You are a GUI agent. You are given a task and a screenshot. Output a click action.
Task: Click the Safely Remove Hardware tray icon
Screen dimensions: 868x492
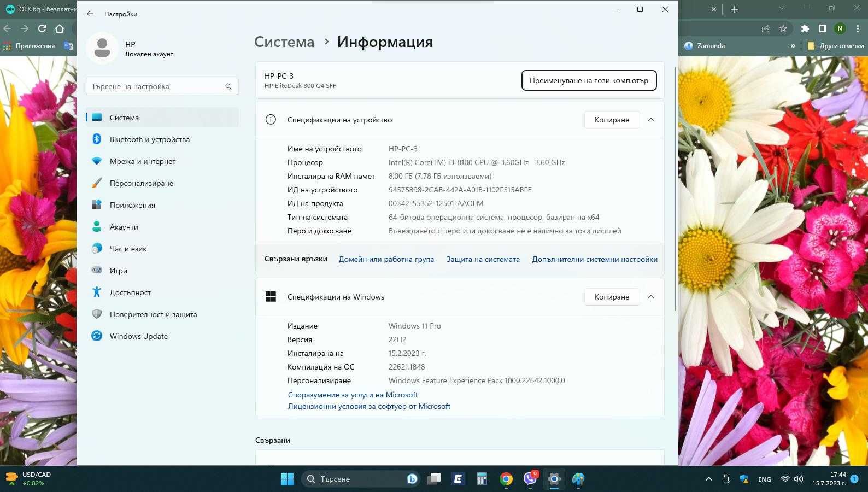click(726, 479)
